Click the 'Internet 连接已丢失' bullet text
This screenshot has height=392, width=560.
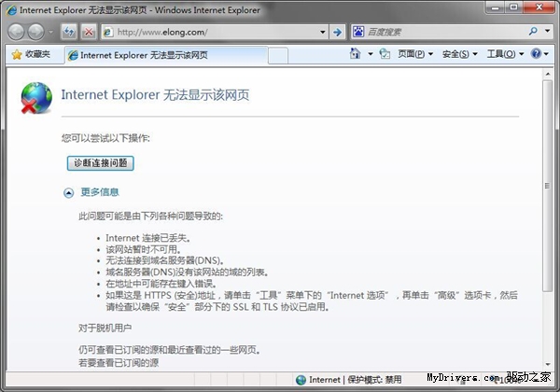[148, 238]
